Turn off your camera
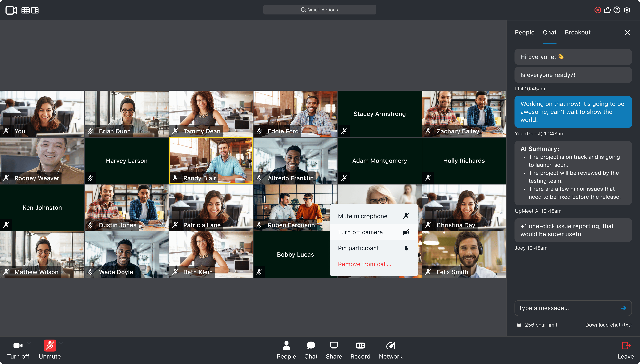The height and width of the screenshot is (364, 640). click(x=18, y=350)
